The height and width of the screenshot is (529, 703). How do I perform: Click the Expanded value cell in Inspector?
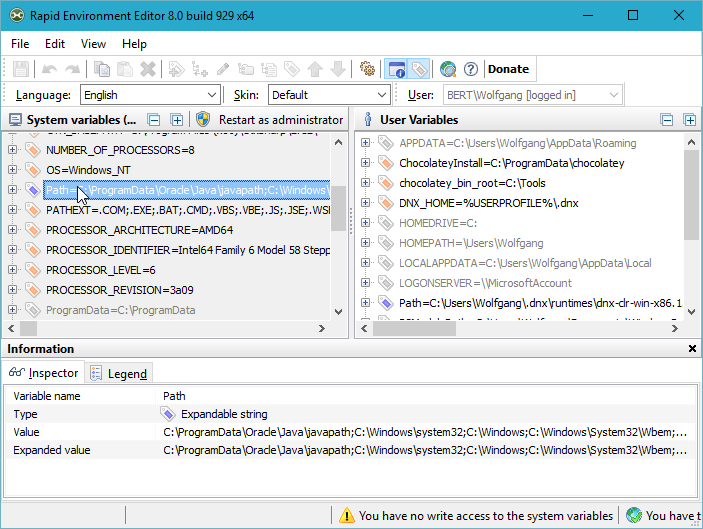tap(426, 450)
